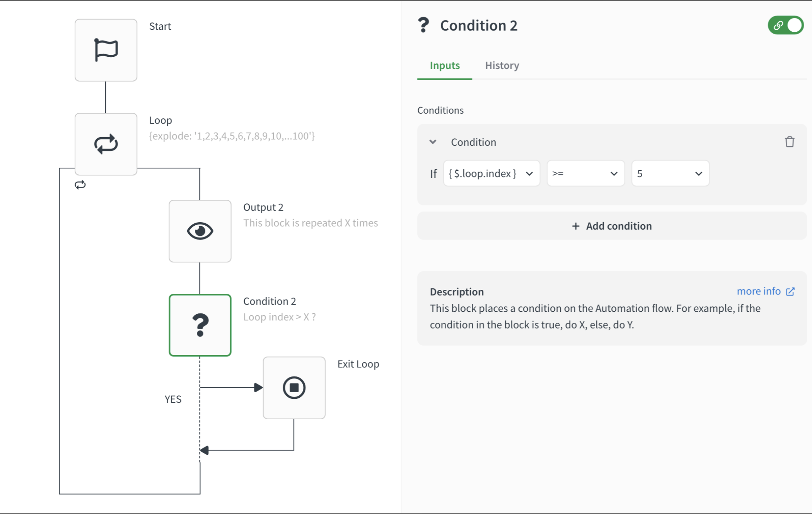
Task: Click the Exit Loop block label
Action: tap(358, 364)
